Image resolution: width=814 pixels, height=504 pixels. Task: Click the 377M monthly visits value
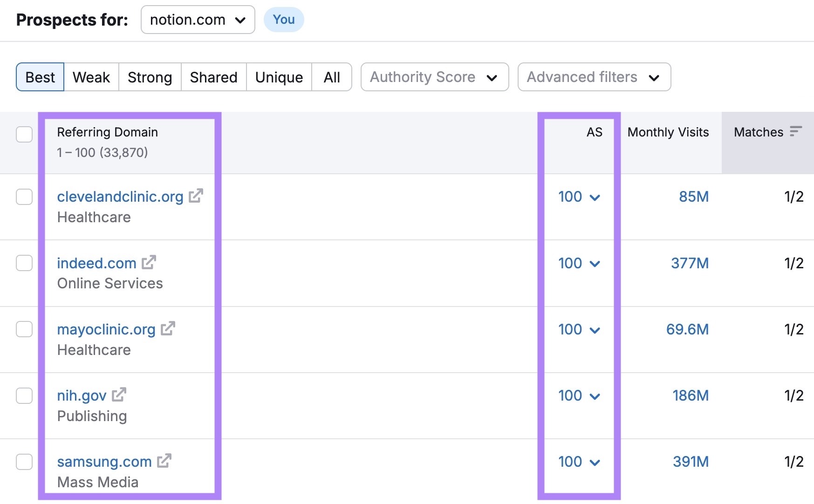point(690,263)
